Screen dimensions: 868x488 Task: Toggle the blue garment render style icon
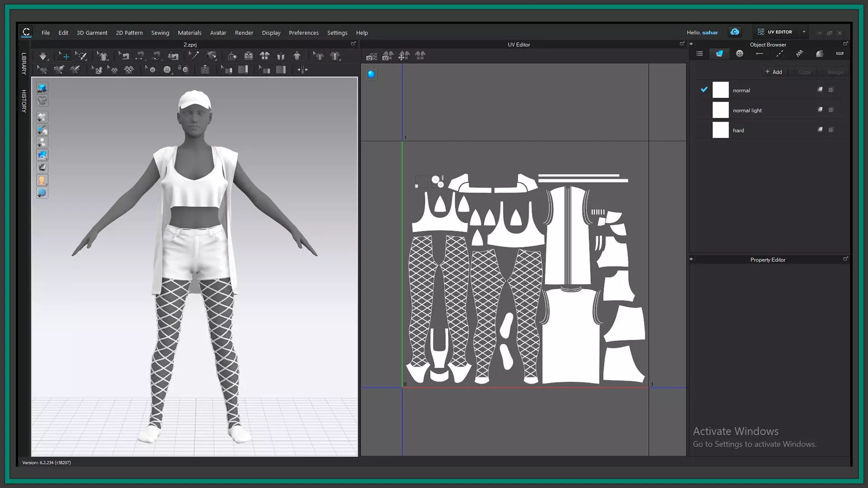point(42,155)
